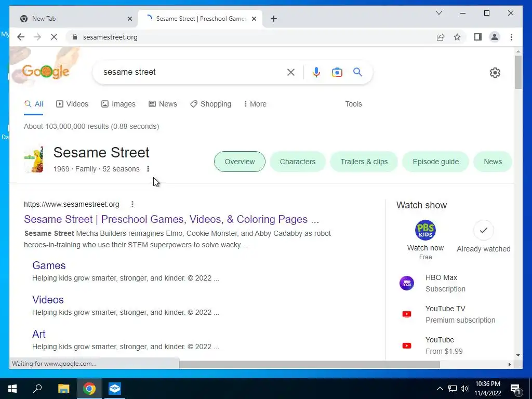Open the Games sitelink

click(x=49, y=265)
